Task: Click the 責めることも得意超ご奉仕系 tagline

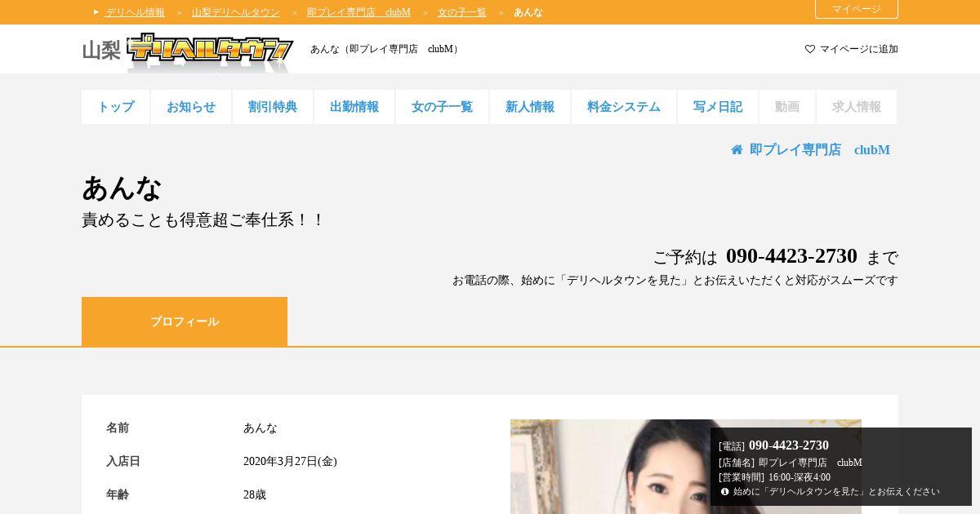Action: [203, 220]
